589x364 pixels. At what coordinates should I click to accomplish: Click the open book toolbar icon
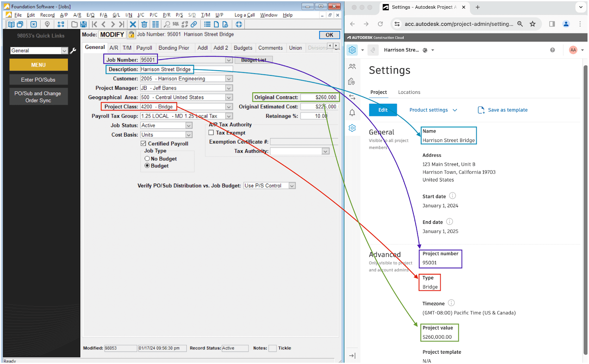pyautogui.click(x=11, y=24)
